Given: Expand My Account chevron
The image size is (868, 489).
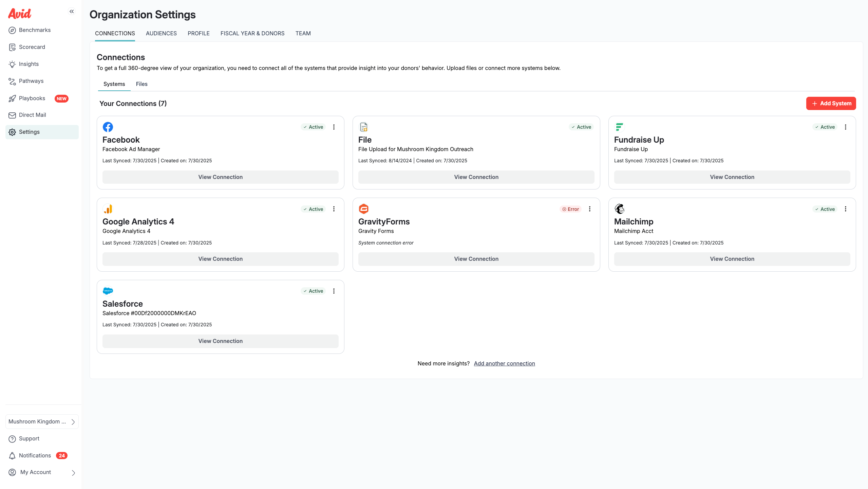Looking at the screenshot, I should click(x=73, y=473).
